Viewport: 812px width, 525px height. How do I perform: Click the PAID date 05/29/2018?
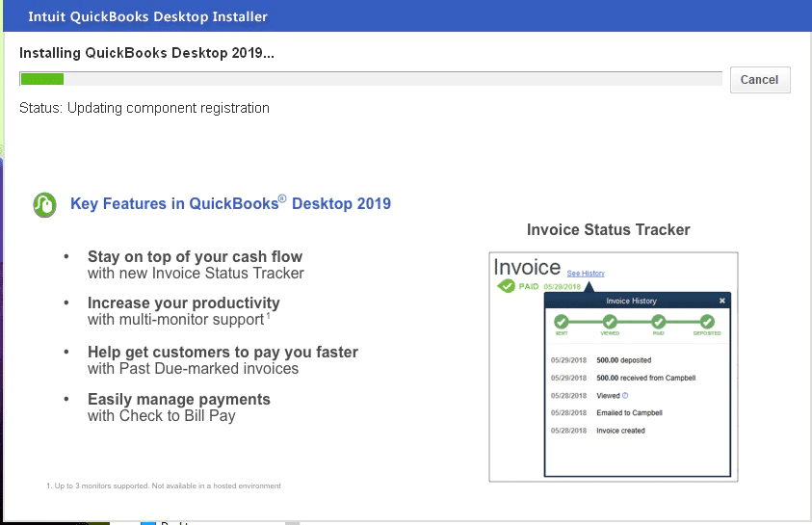point(562,287)
